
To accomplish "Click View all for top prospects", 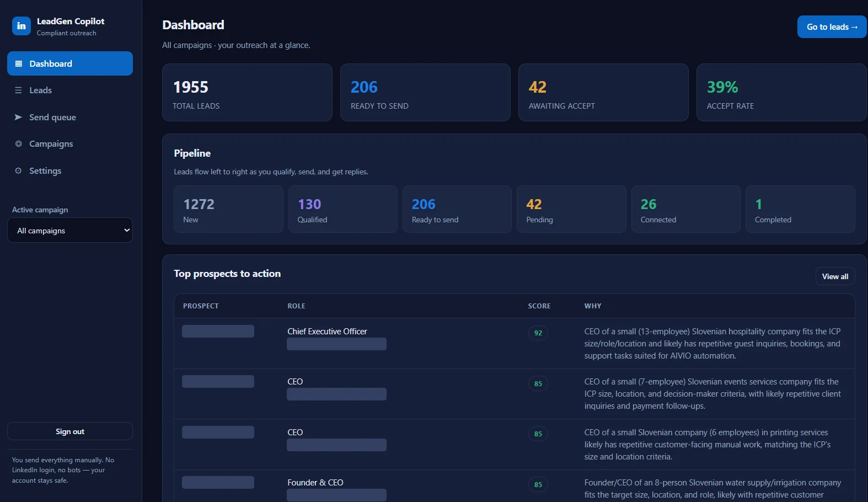I will [835, 276].
